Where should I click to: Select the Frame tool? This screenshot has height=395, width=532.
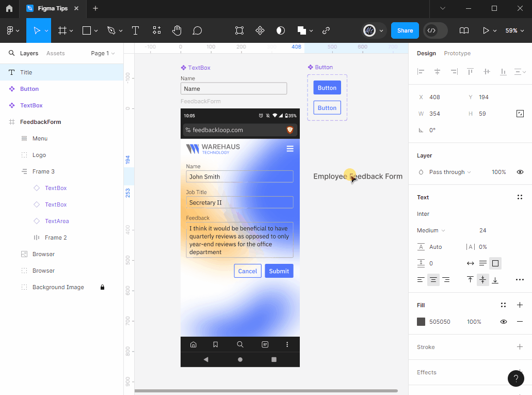(62, 30)
